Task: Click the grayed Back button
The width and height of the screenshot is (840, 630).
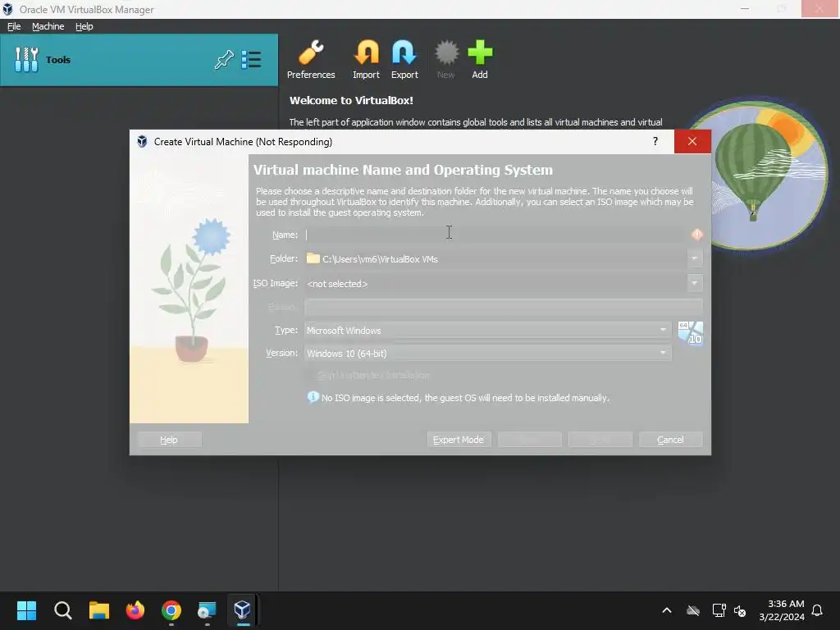Action: [529, 440]
